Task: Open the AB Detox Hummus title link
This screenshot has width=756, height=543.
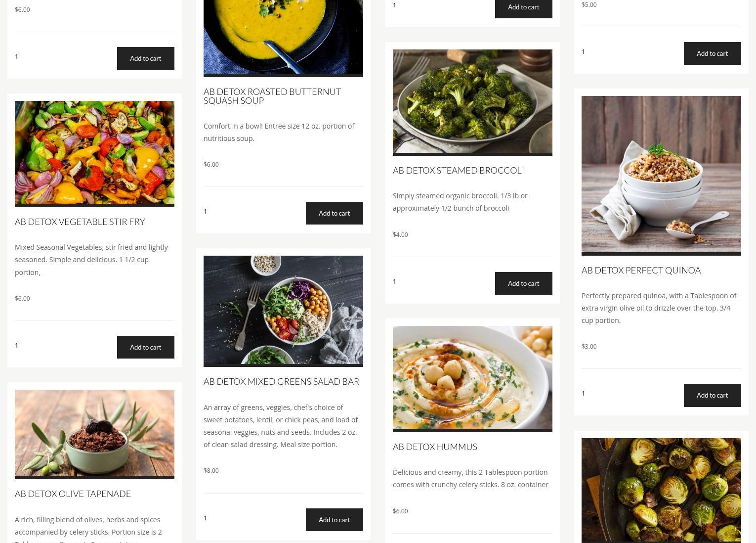Action: (x=435, y=447)
